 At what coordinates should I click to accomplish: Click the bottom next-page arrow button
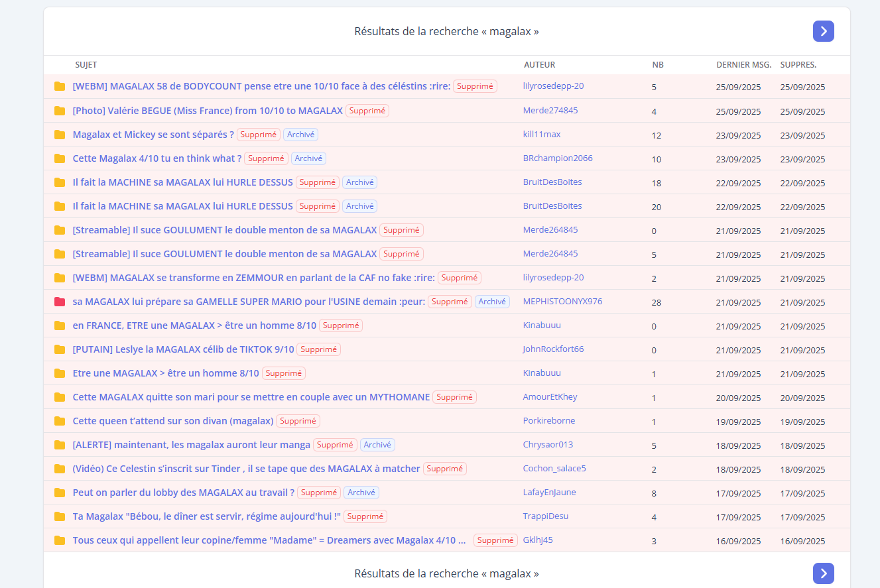(x=823, y=573)
